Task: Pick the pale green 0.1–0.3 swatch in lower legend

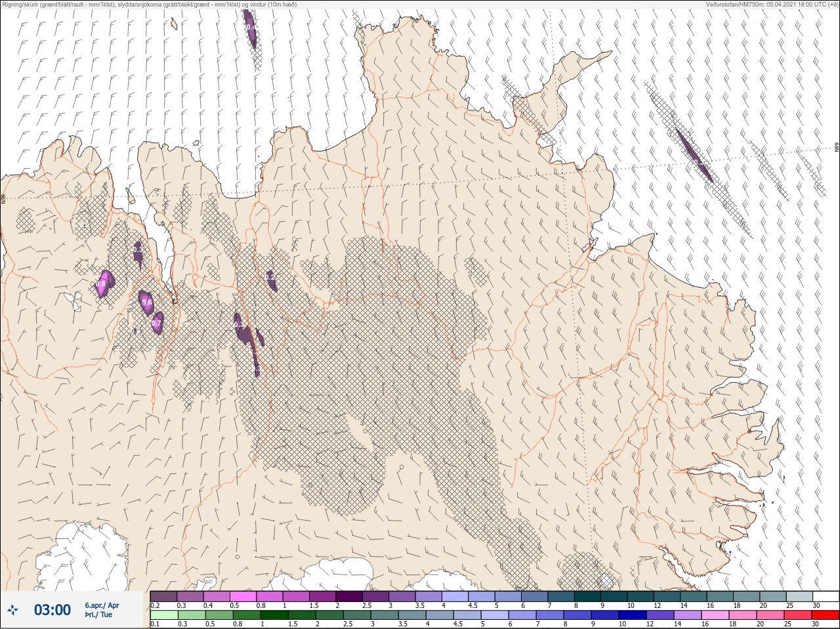Action: click(164, 616)
